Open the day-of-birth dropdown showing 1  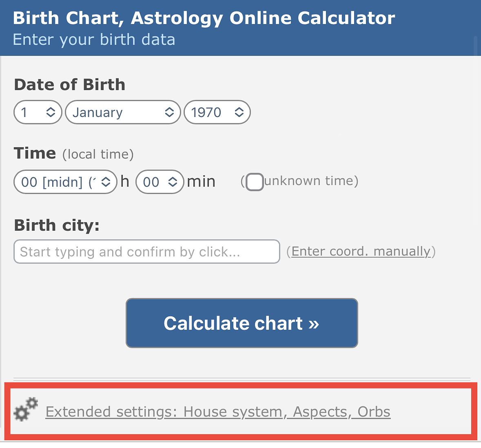[38, 112]
